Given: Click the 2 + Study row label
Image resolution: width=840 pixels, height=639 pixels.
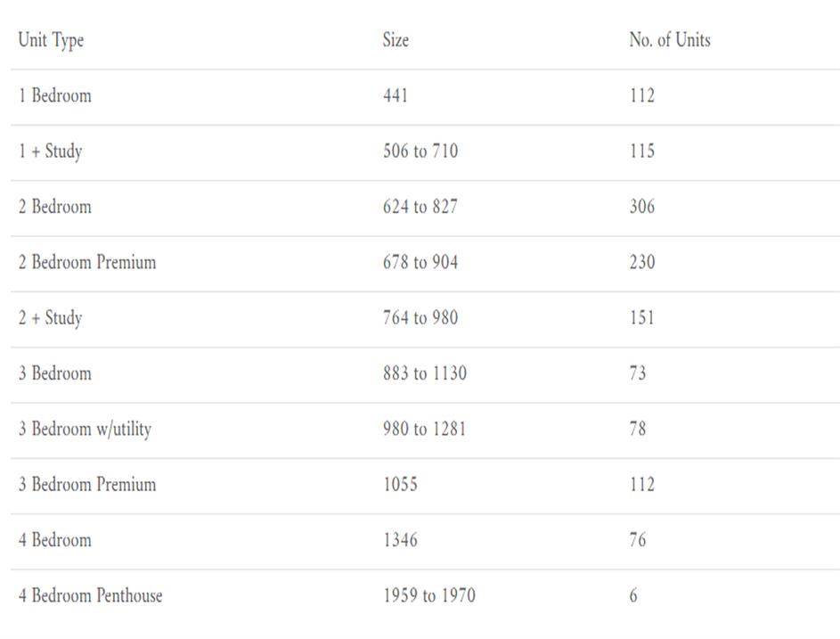Looking at the screenshot, I should pos(50,318).
